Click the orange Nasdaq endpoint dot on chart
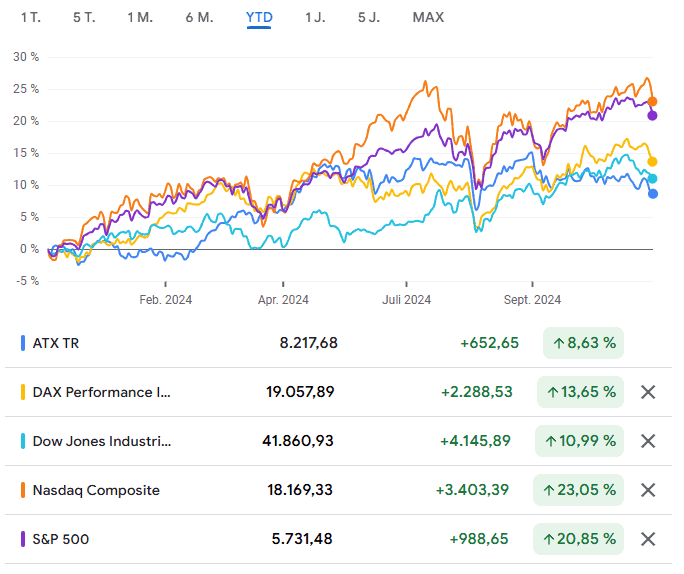 click(653, 101)
